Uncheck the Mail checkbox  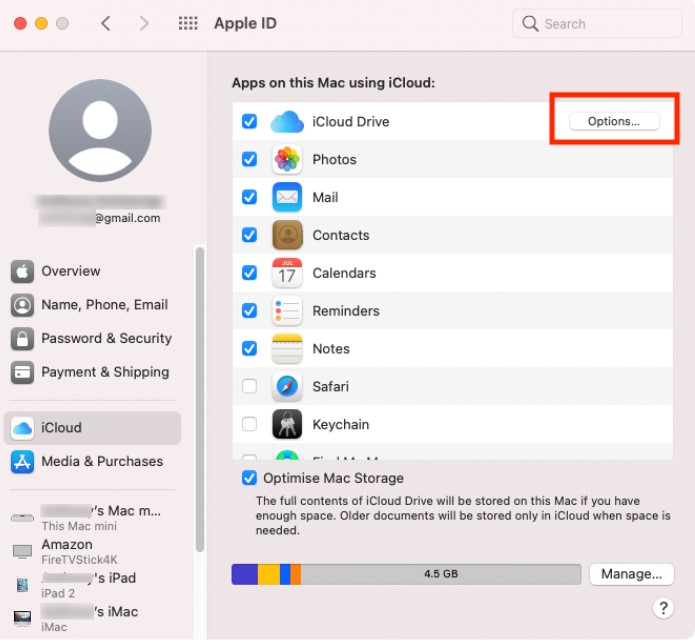pos(249,197)
